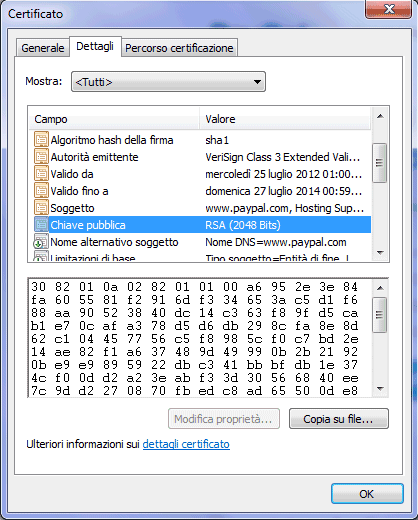Click the field list scroll-up arrow
The image size is (418, 520).
click(380, 116)
